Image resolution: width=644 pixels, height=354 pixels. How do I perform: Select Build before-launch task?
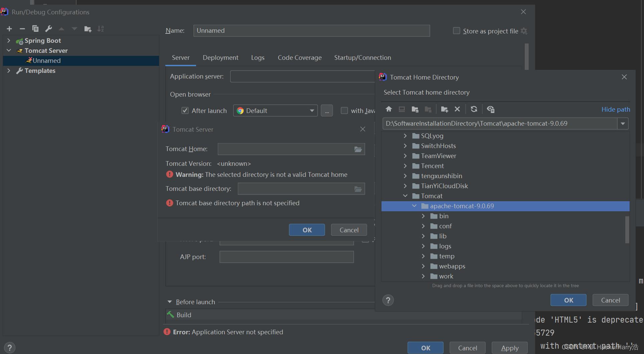click(x=344, y=315)
